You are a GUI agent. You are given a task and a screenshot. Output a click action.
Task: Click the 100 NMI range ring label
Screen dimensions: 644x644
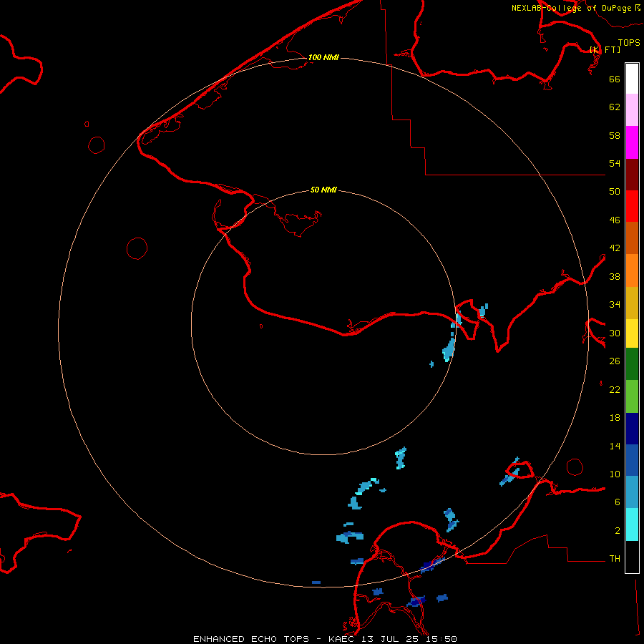coord(323,57)
